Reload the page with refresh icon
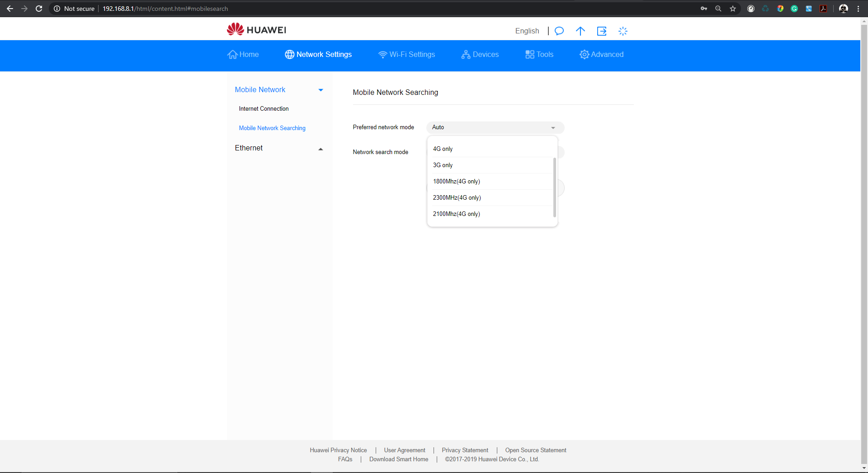Screen dimensions: 868x473 (39, 9)
